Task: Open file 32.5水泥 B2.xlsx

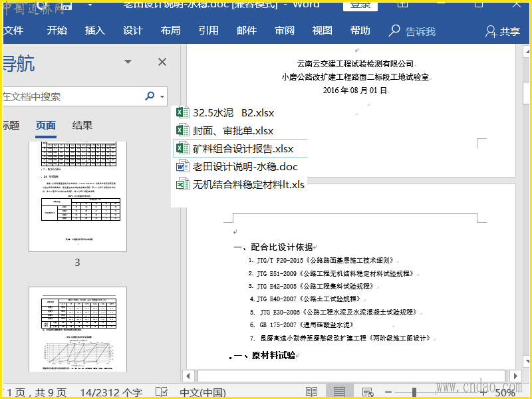Action: [233, 112]
